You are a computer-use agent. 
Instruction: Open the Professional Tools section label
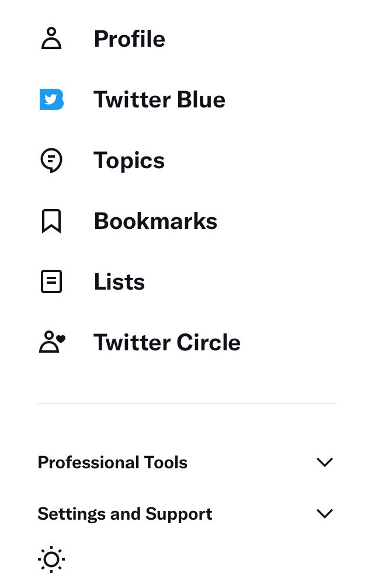click(113, 462)
